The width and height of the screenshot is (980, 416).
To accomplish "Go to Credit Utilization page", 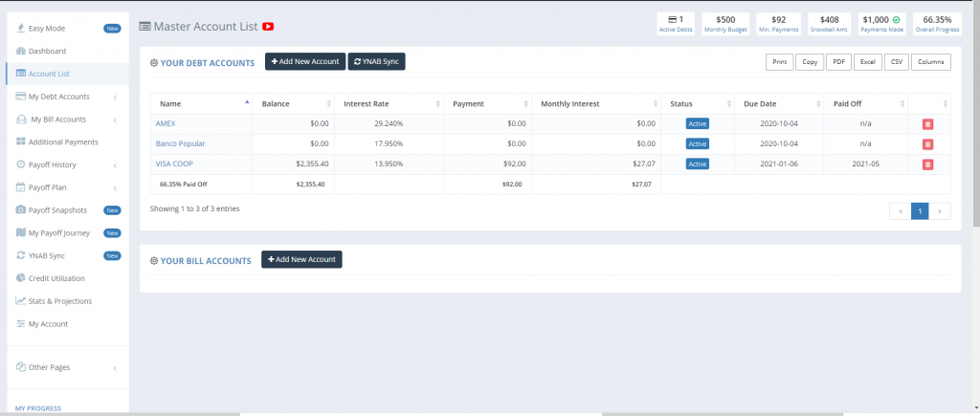I will click(x=56, y=278).
